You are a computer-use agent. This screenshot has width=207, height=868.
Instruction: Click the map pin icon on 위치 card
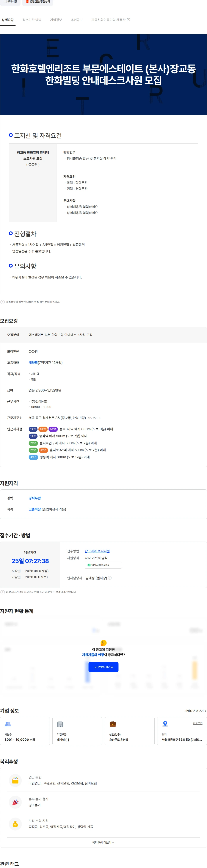(x=165, y=724)
